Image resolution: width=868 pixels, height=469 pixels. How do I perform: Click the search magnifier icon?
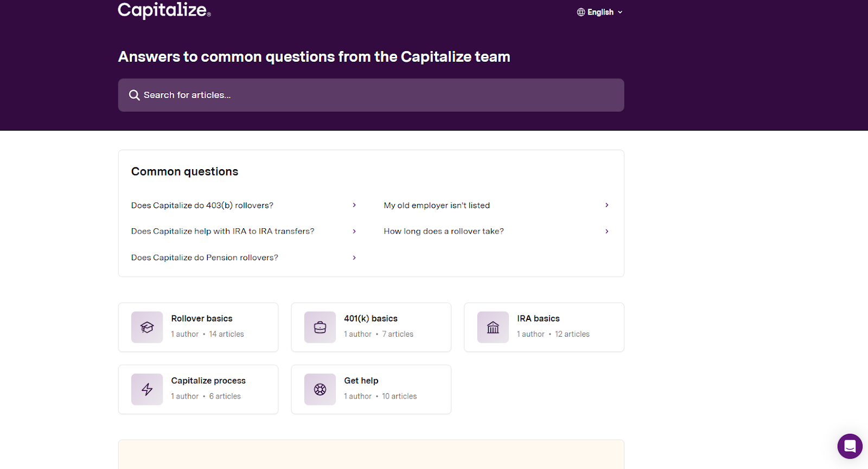point(134,95)
